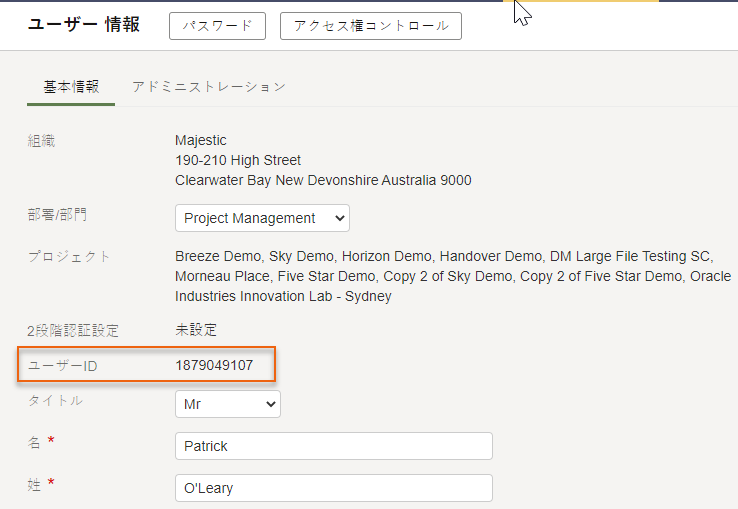Click the text Industries Innovation Lab - Sydney
The image size is (738, 509).
(283, 297)
